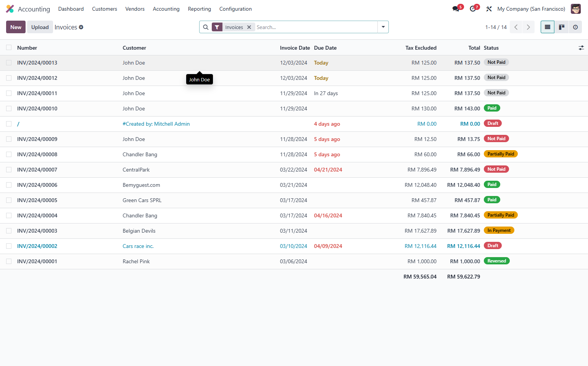Sort by Status column header
This screenshot has width=588, height=366.
click(x=491, y=48)
